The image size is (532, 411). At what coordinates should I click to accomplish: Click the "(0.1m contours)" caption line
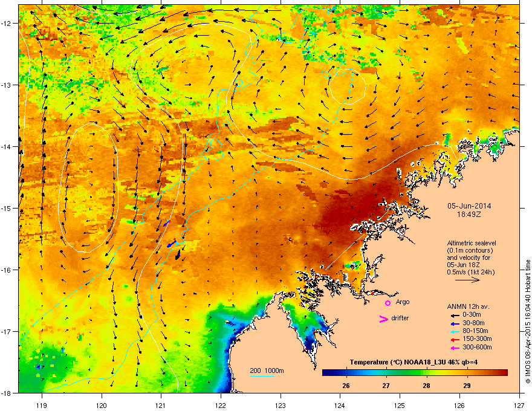click(470, 251)
